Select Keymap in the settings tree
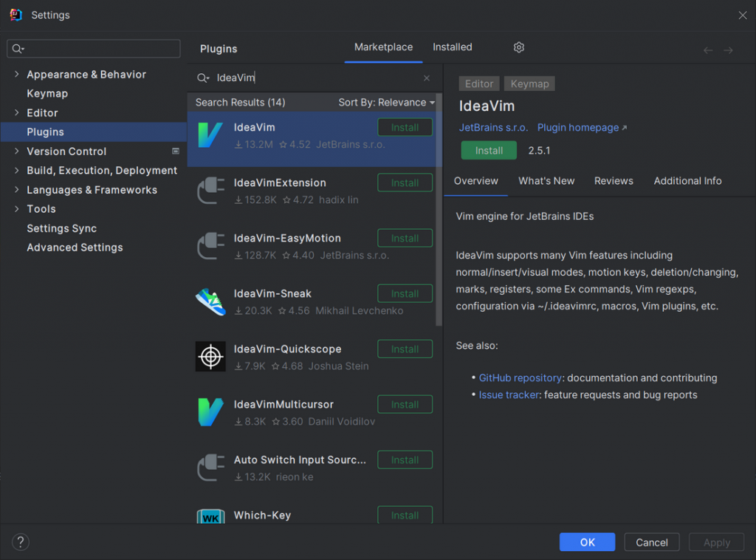This screenshot has height=560, width=756. 47,93
